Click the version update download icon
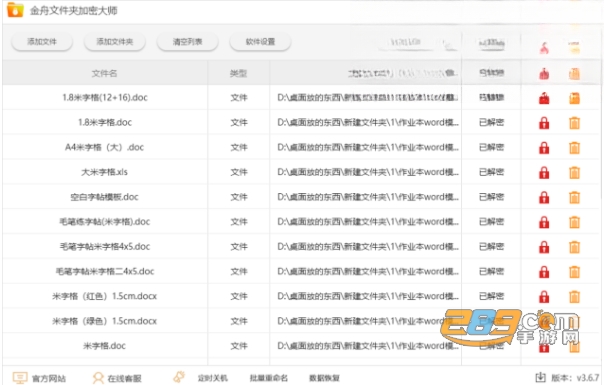The width and height of the screenshot is (604, 385). tap(541, 377)
